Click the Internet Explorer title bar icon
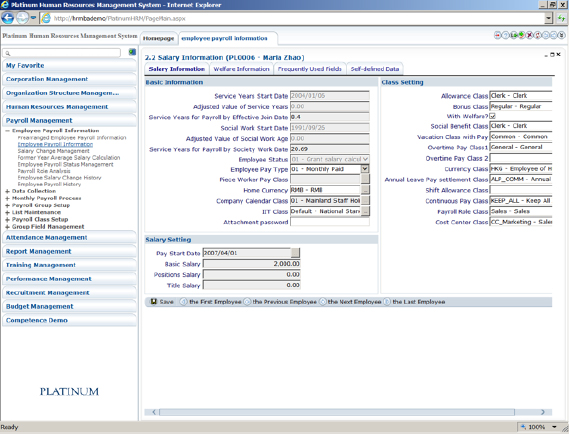Image resolution: width=569 pixels, height=434 pixels. click(5, 5)
